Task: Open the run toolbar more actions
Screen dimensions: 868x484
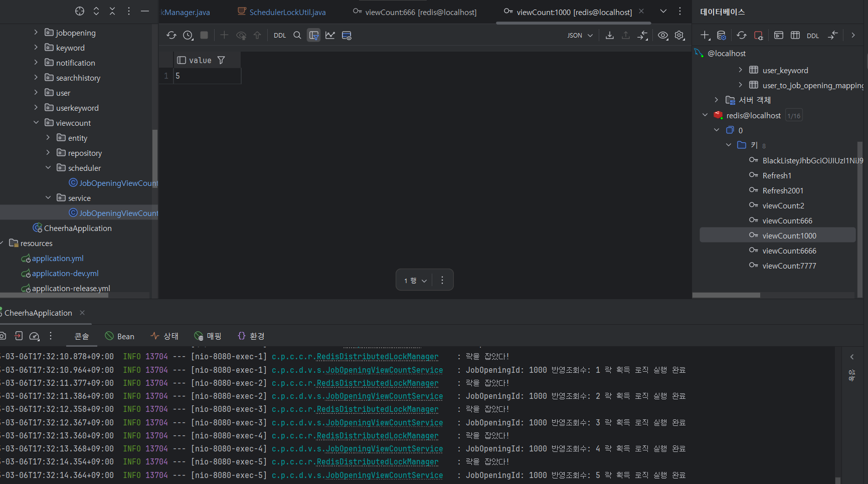Action: pos(51,336)
